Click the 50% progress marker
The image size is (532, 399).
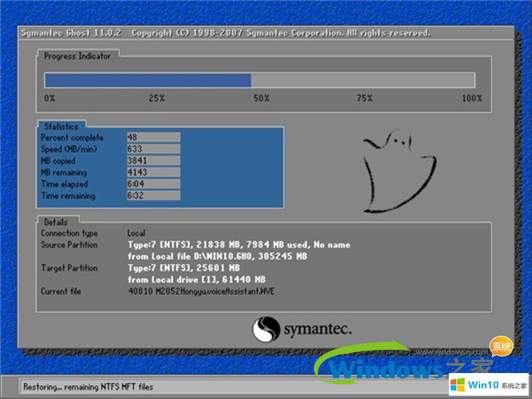point(261,98)
